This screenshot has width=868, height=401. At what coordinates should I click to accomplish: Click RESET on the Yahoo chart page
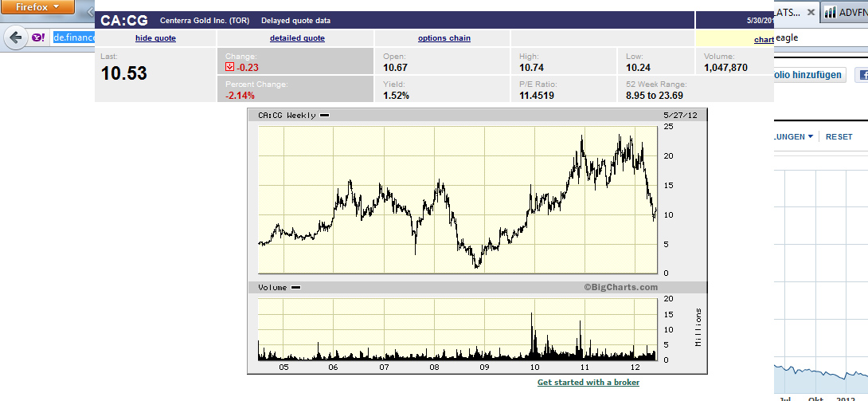[839, 136]
